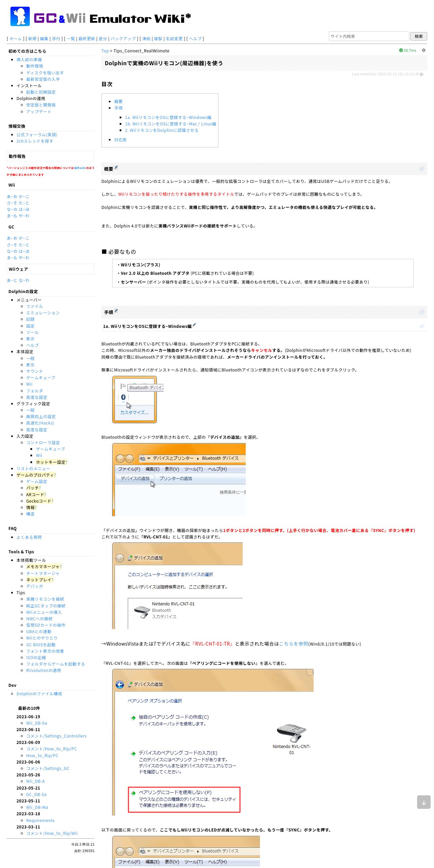
Task: Open sidebar link よくある質問
Action: [29, 537]
